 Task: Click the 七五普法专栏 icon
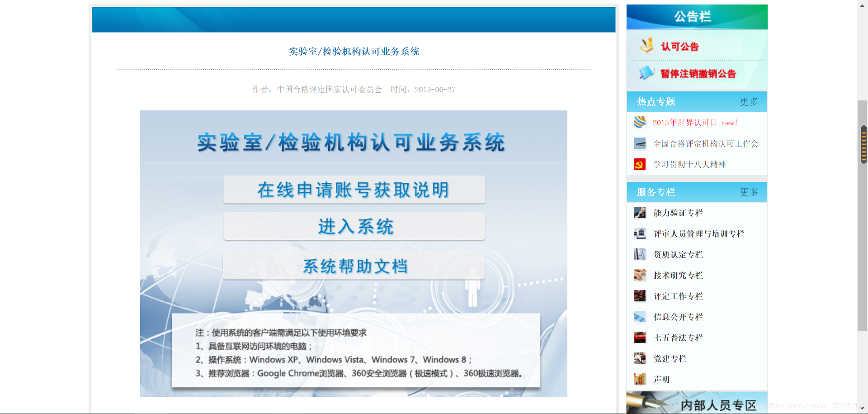click(x=640, y=338)
